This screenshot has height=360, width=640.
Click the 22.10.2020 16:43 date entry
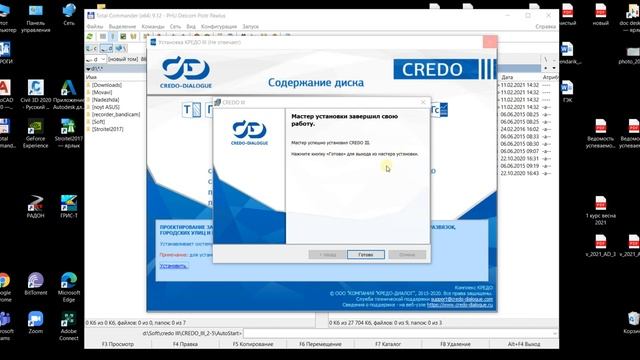[x=520, y=173]
